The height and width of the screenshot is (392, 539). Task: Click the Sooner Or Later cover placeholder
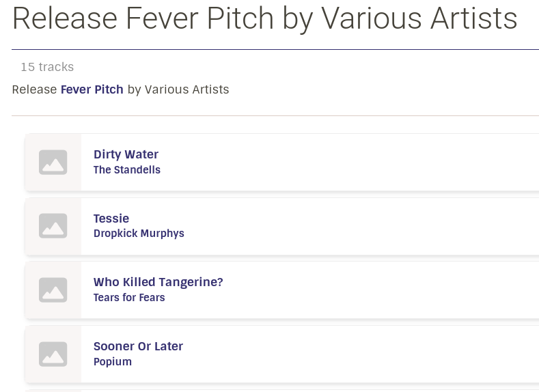click(53, 354)
